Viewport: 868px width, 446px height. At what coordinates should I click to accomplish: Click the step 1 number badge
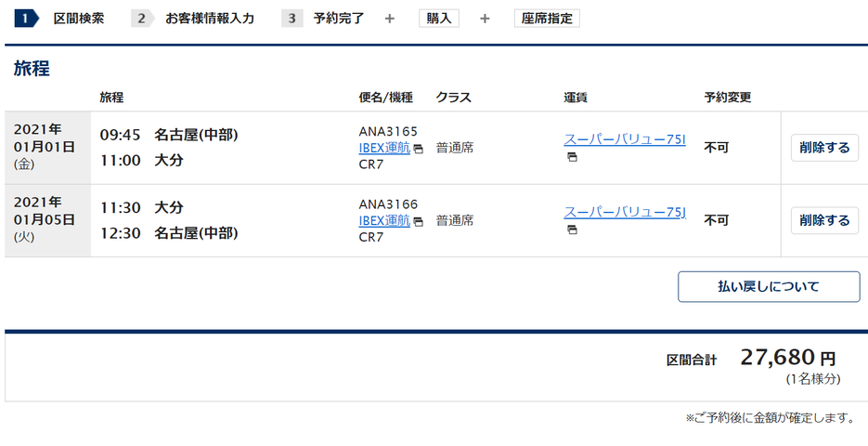(x=26, y=19)
